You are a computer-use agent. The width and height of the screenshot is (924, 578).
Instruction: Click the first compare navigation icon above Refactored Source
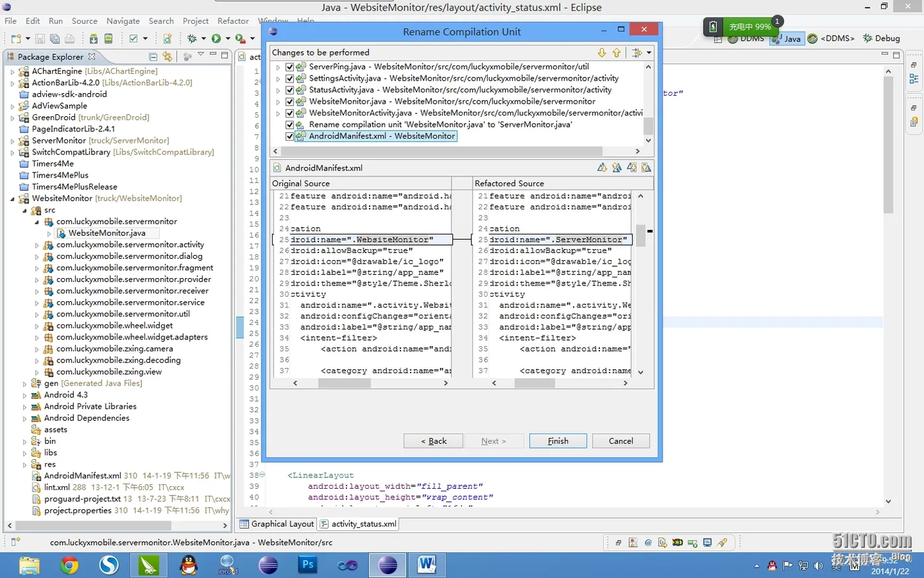pos(602,168)
